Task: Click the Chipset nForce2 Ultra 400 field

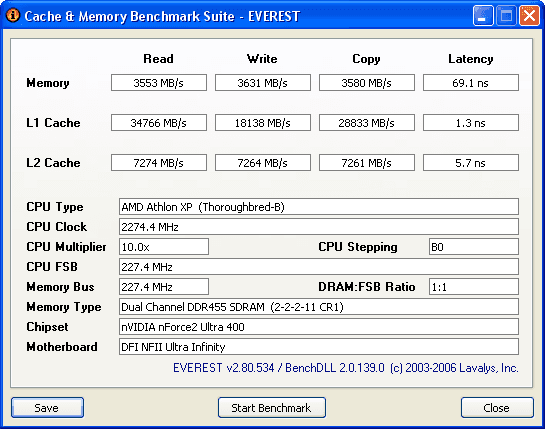Action: (319, 327)
